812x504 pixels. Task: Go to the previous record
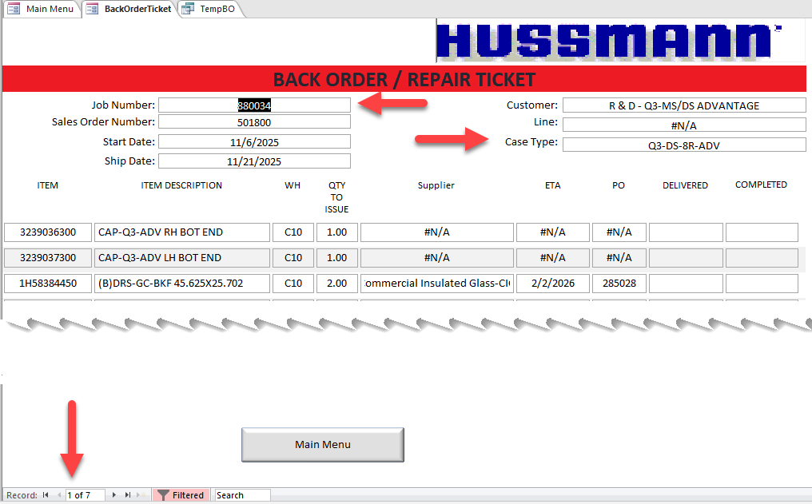(x=59, y=495)
